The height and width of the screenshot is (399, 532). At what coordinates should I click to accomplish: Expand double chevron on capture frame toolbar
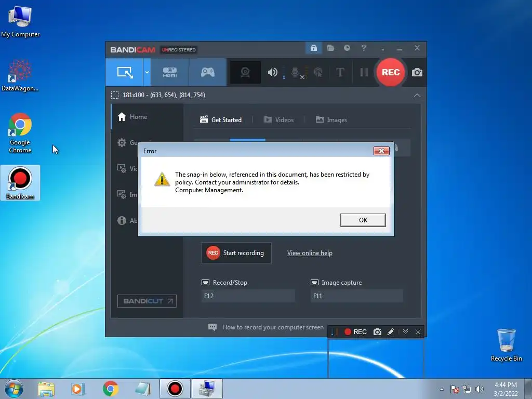point(405,332)
